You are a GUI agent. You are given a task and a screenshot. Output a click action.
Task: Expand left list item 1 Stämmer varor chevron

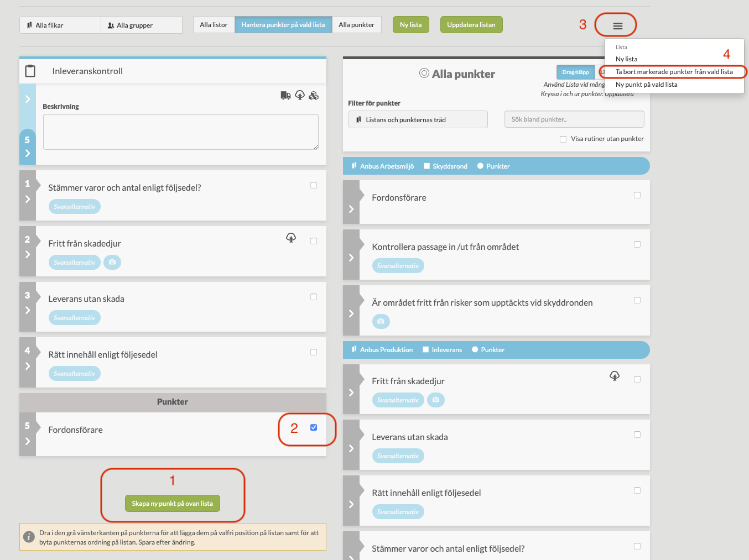[28, 199]
